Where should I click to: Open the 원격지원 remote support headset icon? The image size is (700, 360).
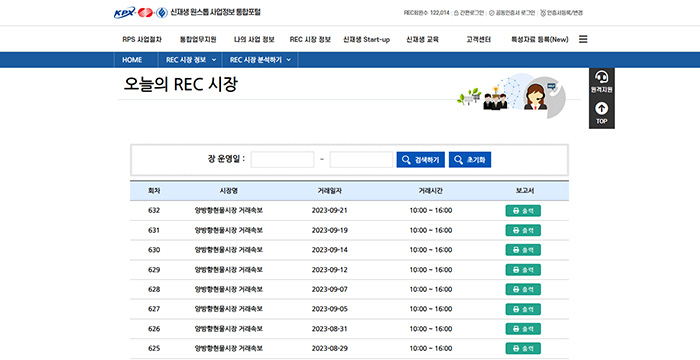601,82
